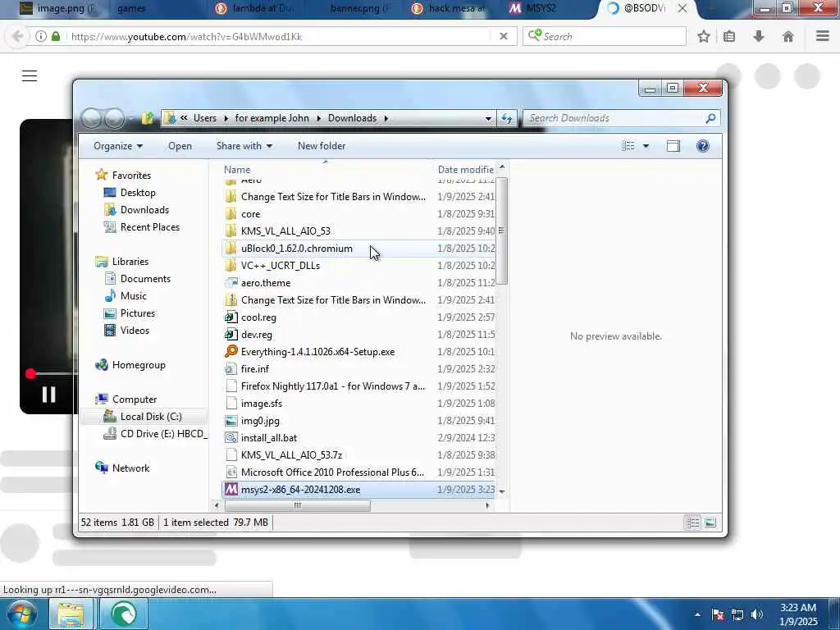
Task: Click the change view icon in toolbar
Action: point(628,146)
